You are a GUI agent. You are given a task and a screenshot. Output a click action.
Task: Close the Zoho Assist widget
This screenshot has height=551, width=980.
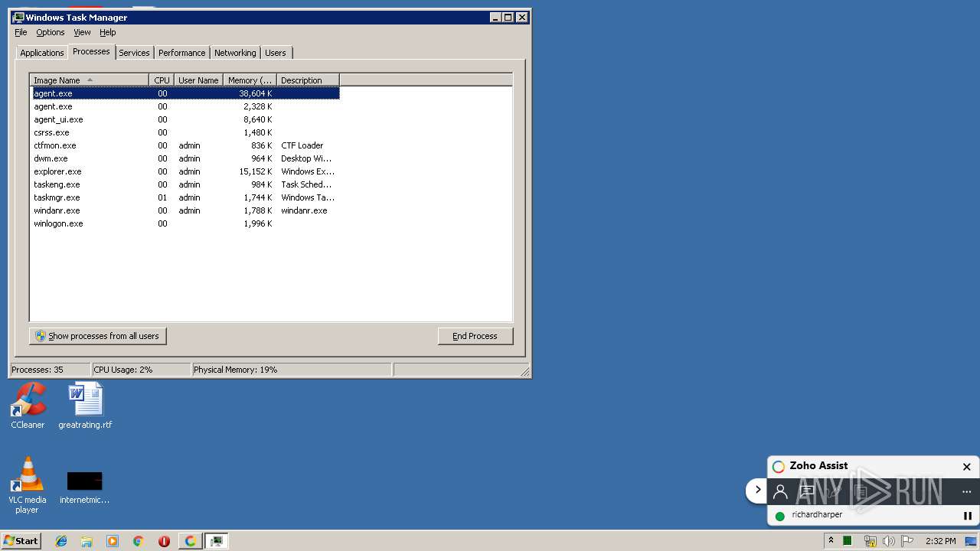(x=966, y=466)
